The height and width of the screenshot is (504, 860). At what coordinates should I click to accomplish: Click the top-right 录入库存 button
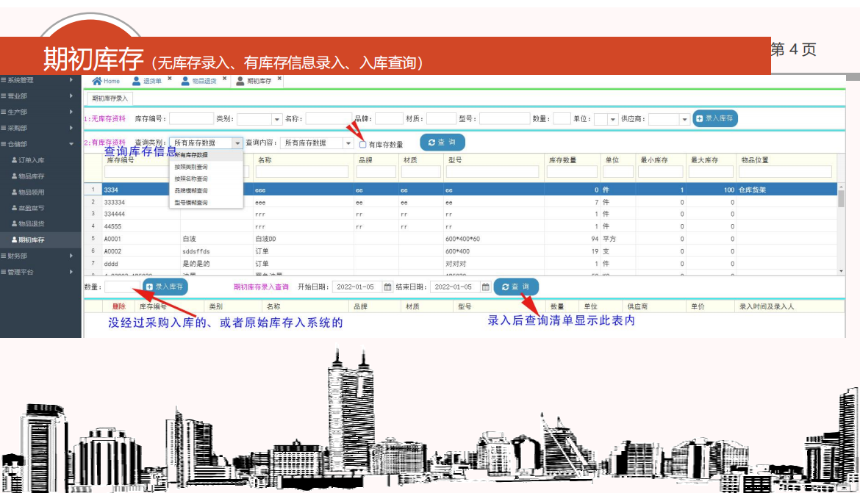click(715, 118)
